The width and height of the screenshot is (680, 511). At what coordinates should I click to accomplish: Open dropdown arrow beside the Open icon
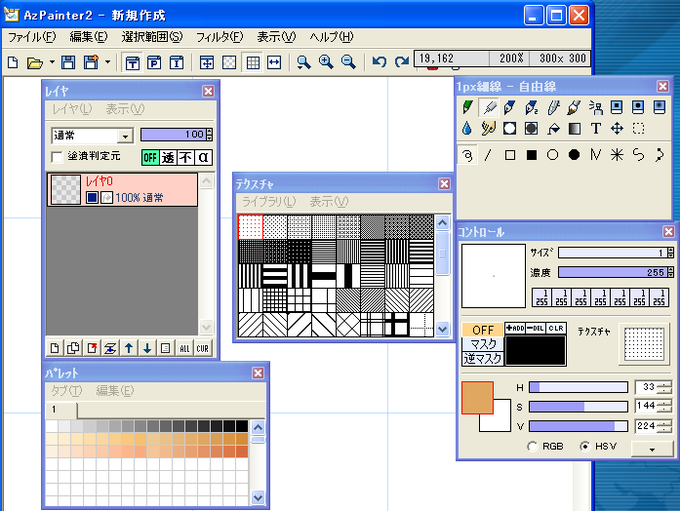[x=52, y=62]
